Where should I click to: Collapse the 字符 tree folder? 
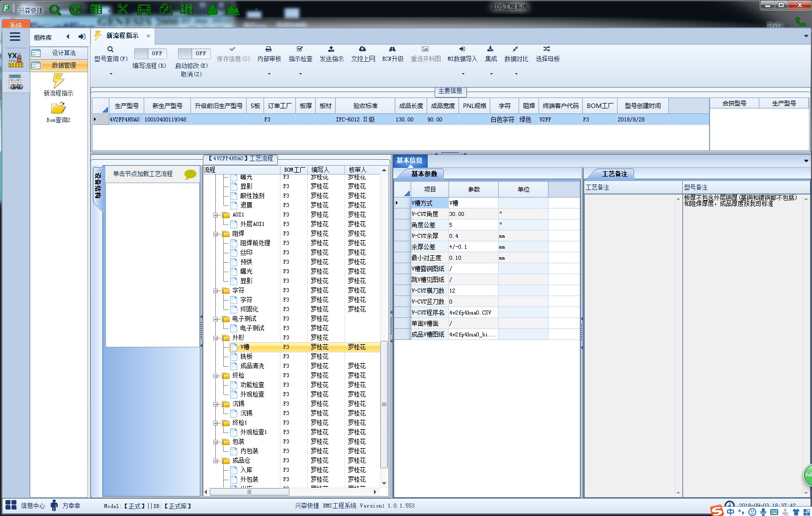(x=216, y=291)
